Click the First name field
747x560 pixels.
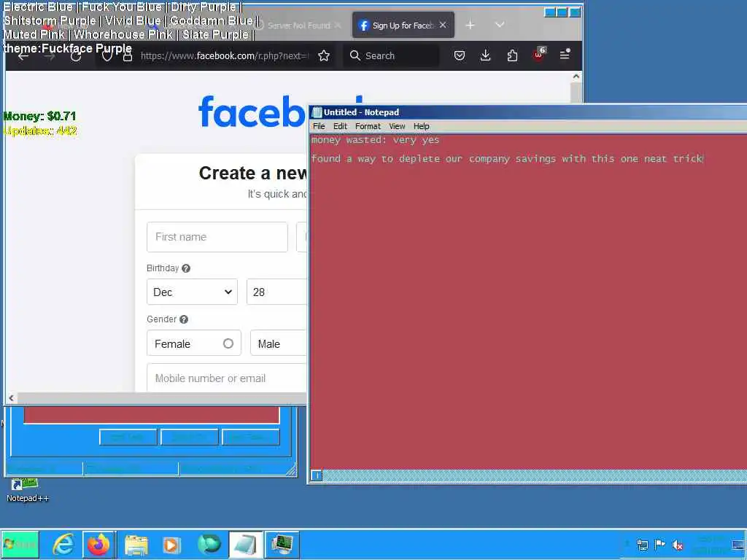pyautogui.click(x=217, y=237)
